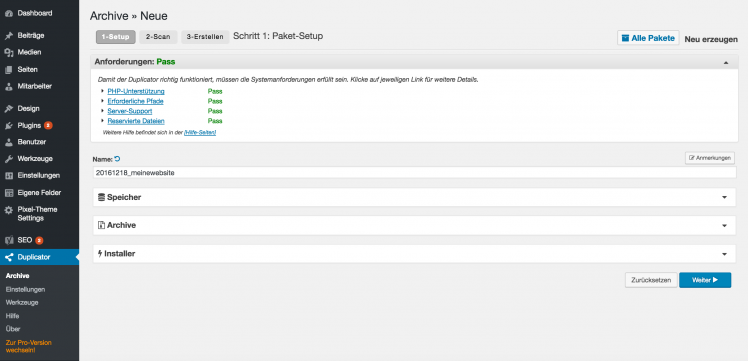Image resolution: width=748 pixels, height=361 pixels.
Task: Open Duplicator Hilfe submenu
Action: (x=12, y=316)
